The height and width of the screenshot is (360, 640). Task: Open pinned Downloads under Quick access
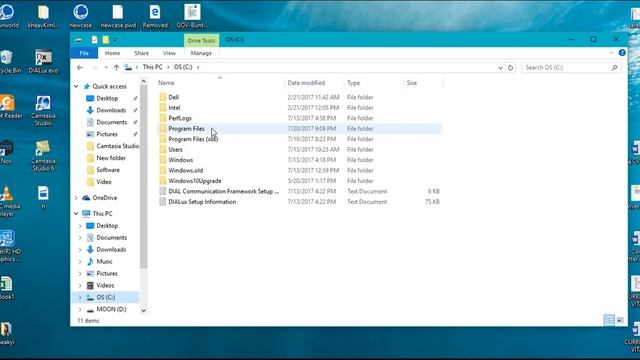111,110
